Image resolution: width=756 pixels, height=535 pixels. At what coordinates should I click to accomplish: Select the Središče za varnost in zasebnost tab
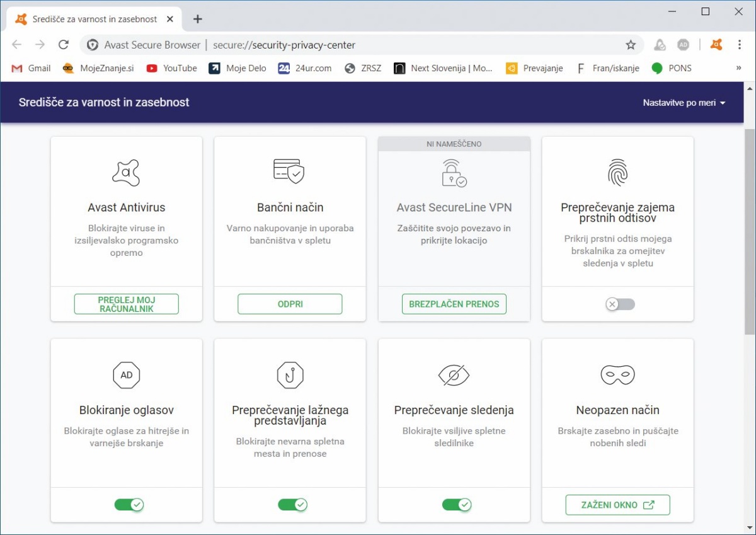94,19
